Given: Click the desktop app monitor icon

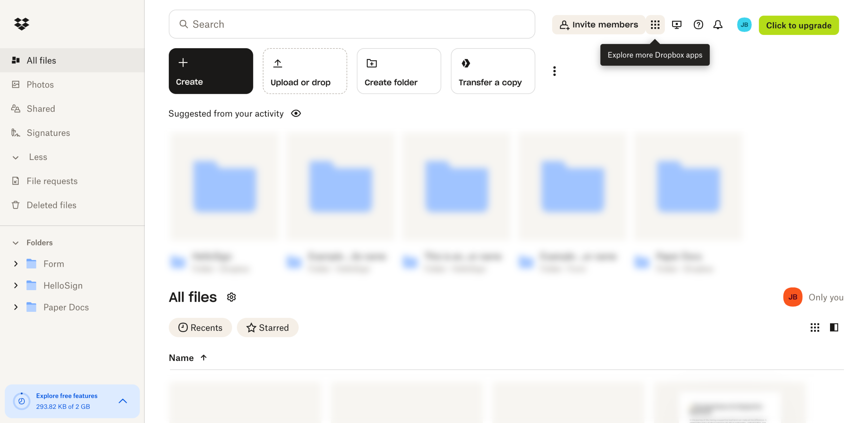Looking at the screenshot, I should pos(676,25).
